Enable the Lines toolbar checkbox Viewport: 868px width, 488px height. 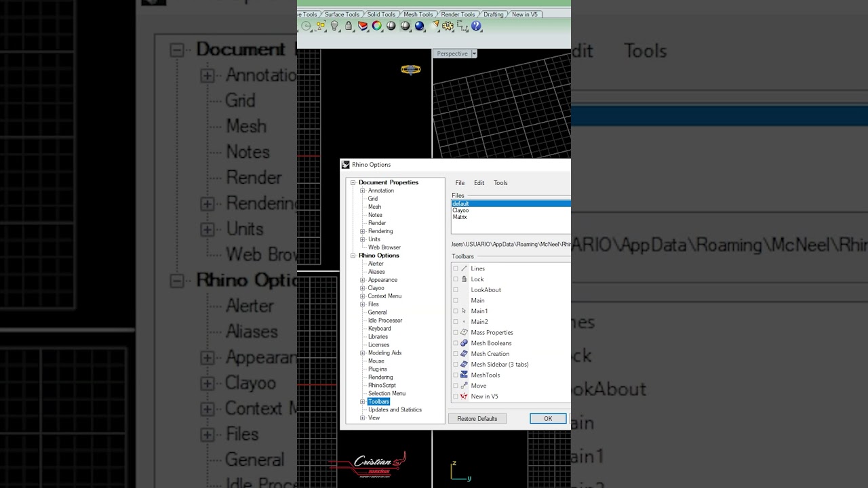[x=456, y=268]
